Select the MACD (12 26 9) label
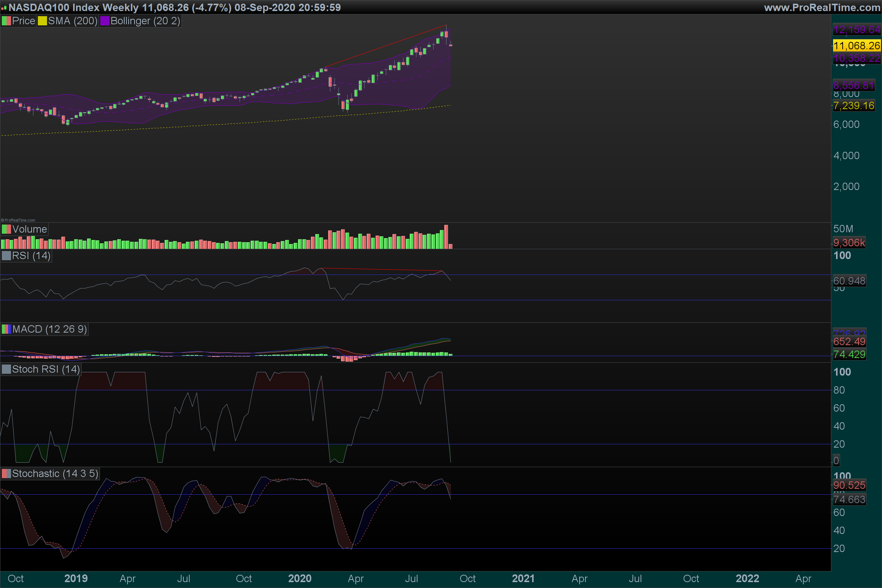Screen dimensions: 882x588 click(50, 329)
